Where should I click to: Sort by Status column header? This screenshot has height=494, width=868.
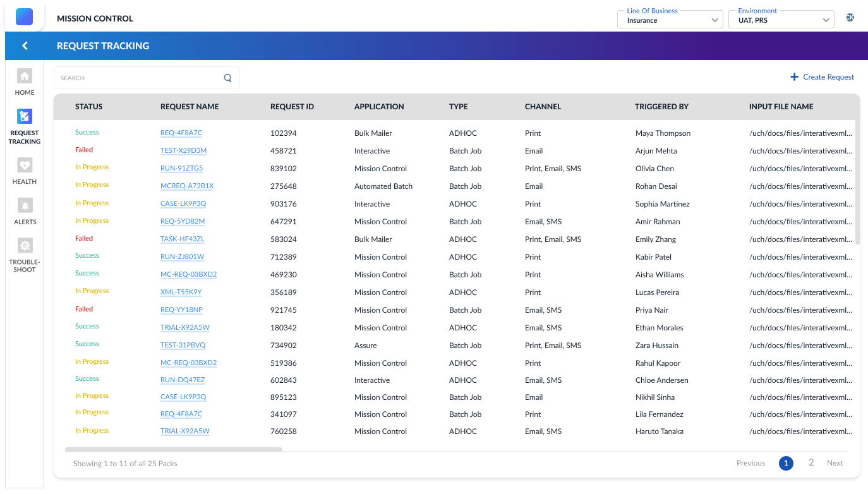coord(88,107)
